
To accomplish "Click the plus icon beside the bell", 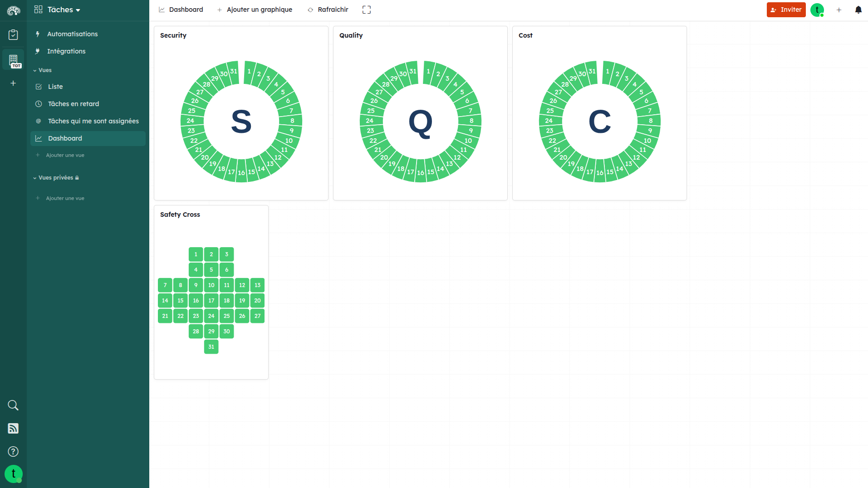I will point(839,10).
